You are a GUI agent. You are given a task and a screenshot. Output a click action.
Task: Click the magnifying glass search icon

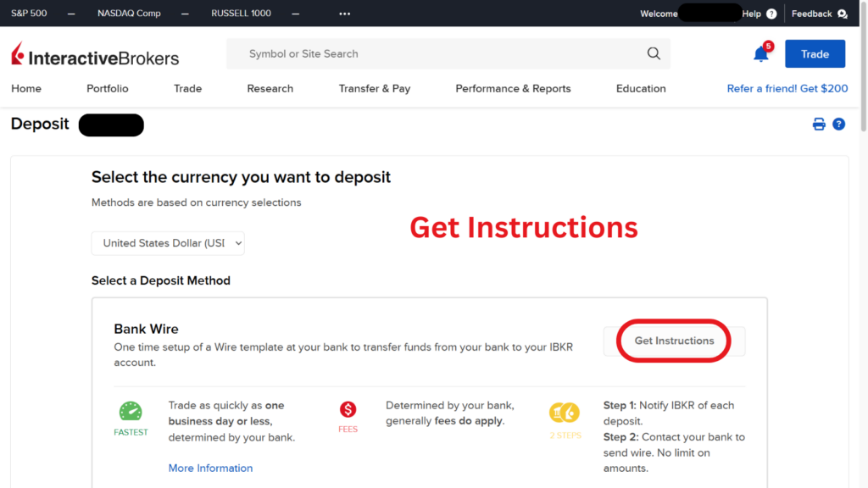(x=653, y=53)
